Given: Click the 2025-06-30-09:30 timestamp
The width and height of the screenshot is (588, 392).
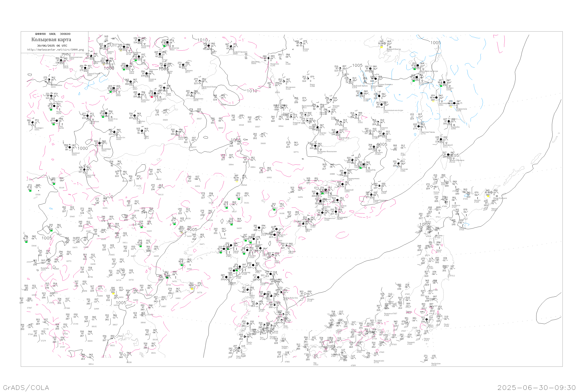Looking at the screenshot, I should click(537, 387).
